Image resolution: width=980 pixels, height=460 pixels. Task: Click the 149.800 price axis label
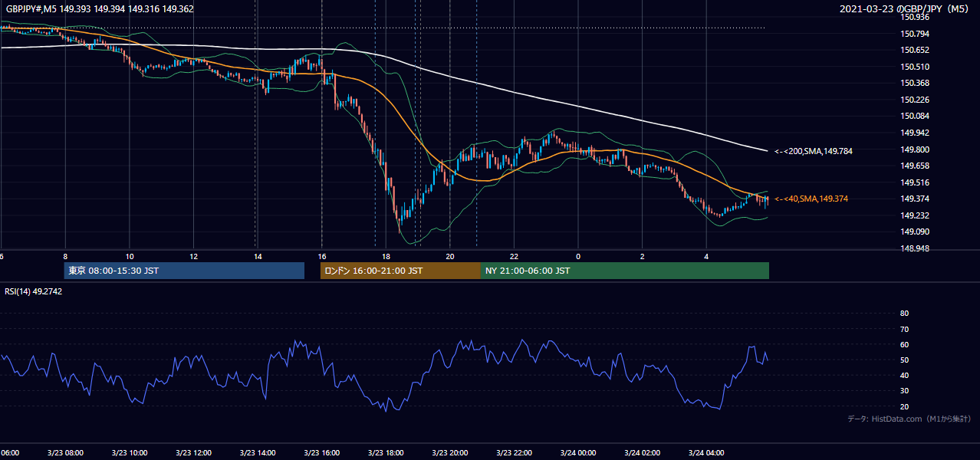coord(916,149)
